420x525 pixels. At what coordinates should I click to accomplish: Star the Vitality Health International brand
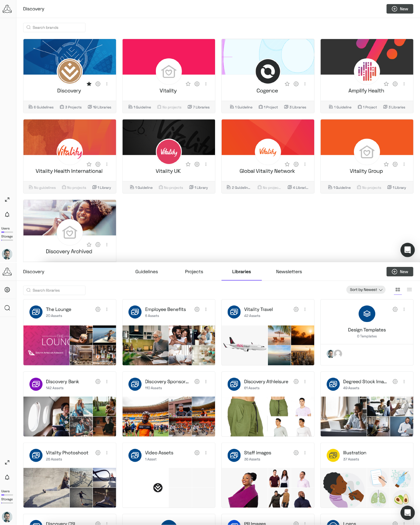click(x=89, y=164)
